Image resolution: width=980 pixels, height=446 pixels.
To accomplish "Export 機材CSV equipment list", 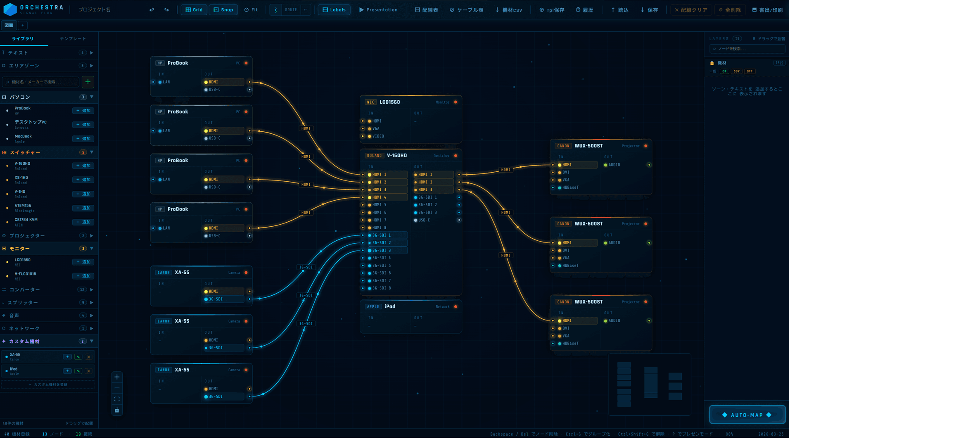I will tap(508, 9).
